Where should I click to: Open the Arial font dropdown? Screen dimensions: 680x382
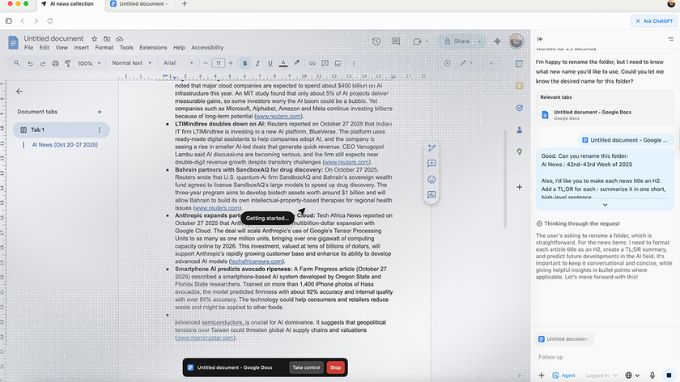click(x=178, y=63)
